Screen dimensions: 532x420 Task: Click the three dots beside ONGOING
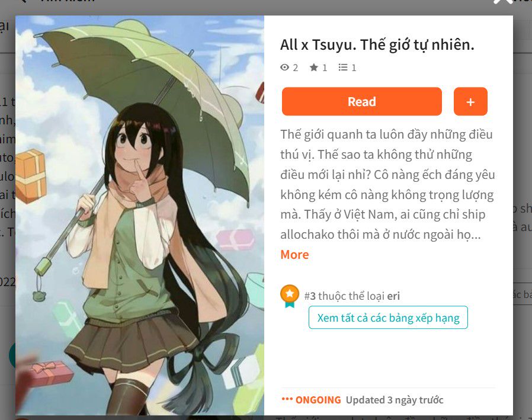point(287,399)
